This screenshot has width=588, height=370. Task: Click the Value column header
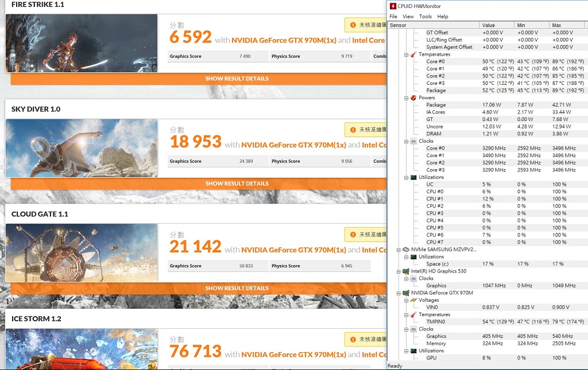[497, 25]
